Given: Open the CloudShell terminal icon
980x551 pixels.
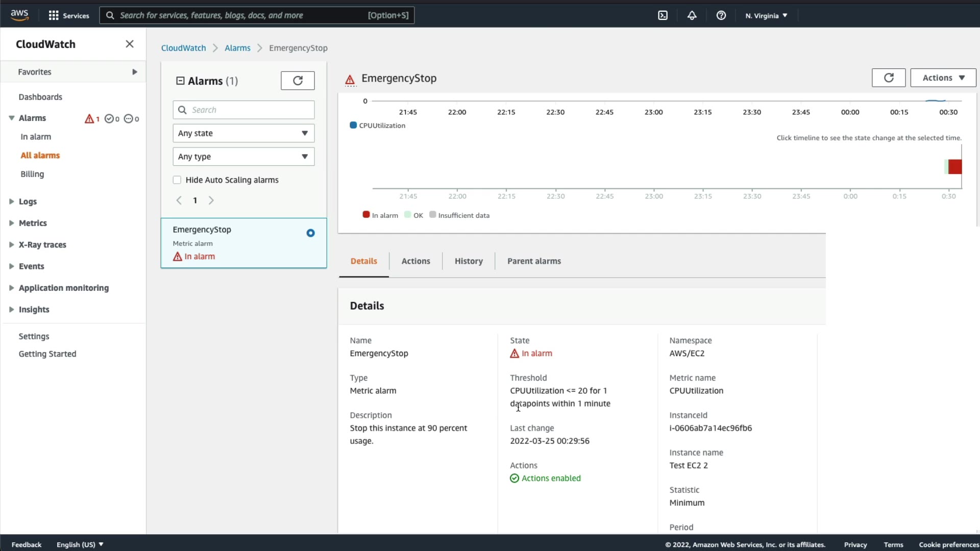Looking at the screenshot, I should click(663, 15).
